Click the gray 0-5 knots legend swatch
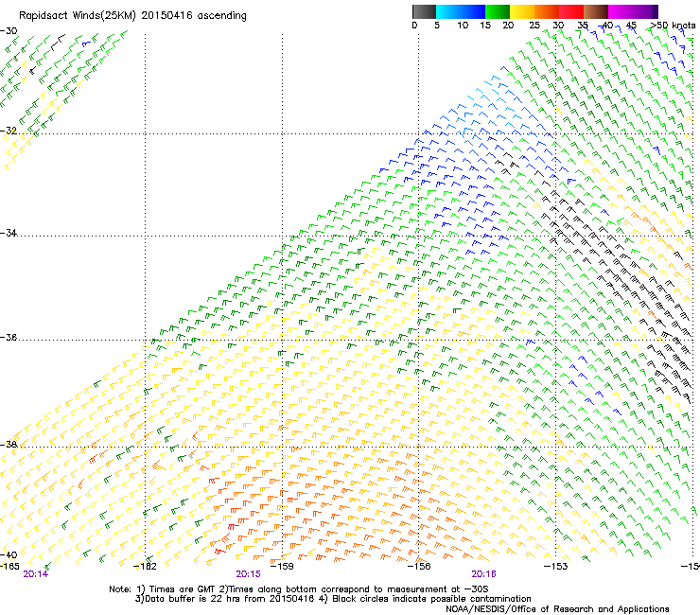This screenshot has height=615, width=700. [424, 11]
